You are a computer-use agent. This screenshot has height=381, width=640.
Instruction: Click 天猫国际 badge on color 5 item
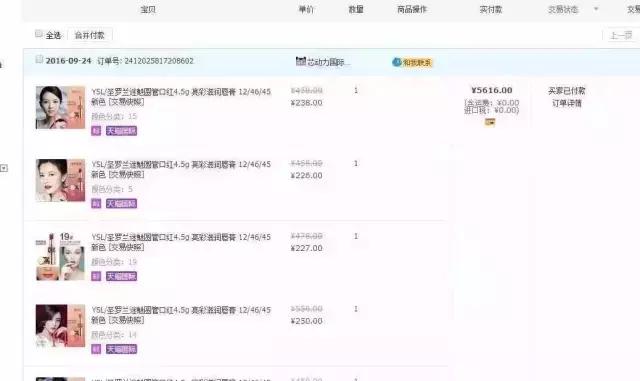coord(122,203)
